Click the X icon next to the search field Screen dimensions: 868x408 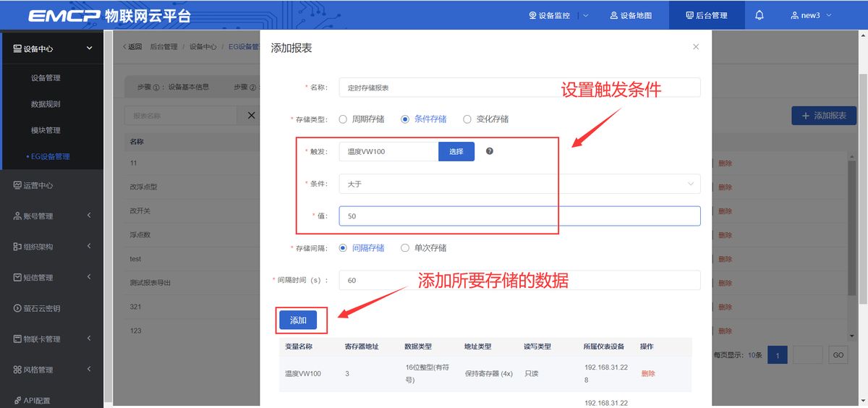click(x=251, y=115)
